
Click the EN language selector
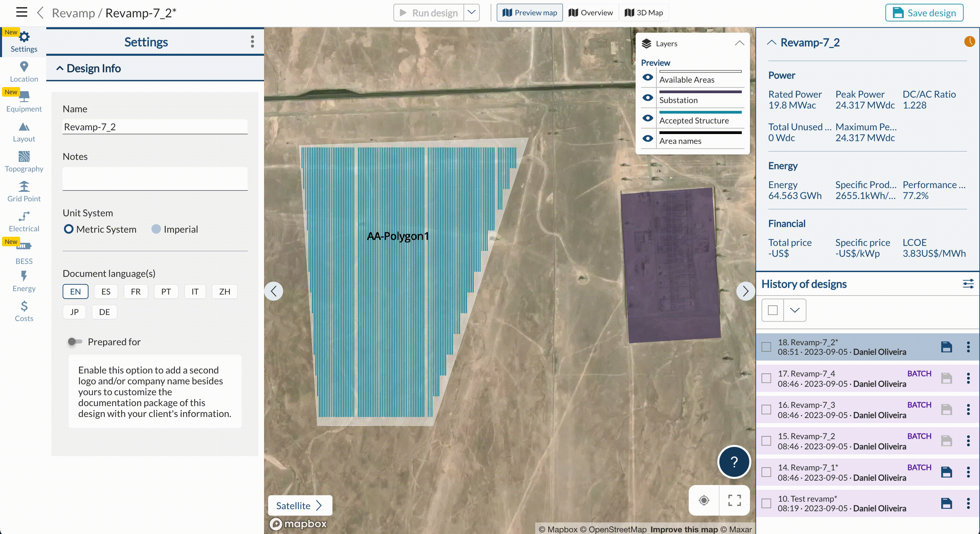coord(75,291)
